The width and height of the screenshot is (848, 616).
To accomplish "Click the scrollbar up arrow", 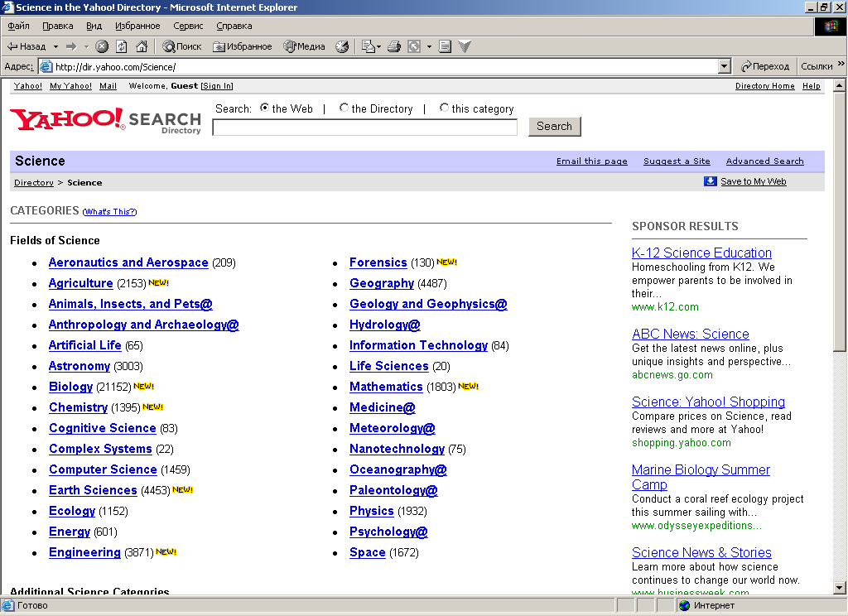I will (840, 85).
